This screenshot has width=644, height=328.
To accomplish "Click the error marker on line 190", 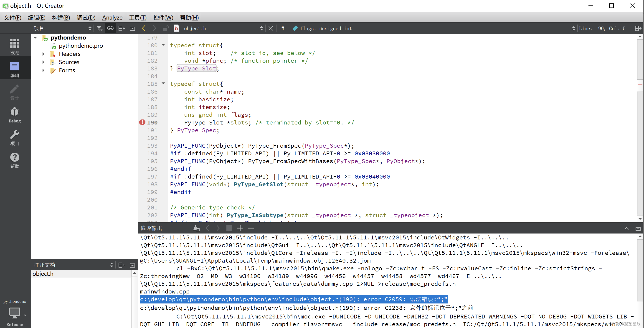I will (142, 122).
